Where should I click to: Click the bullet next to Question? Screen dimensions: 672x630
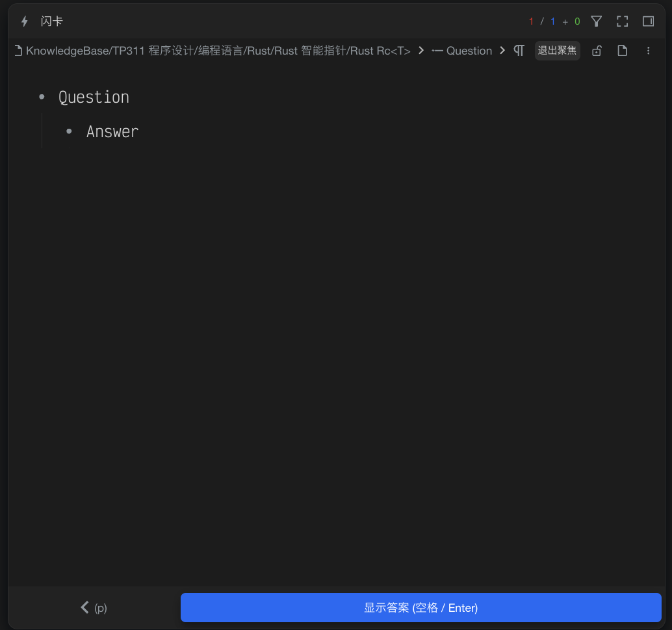coord(42,97)
